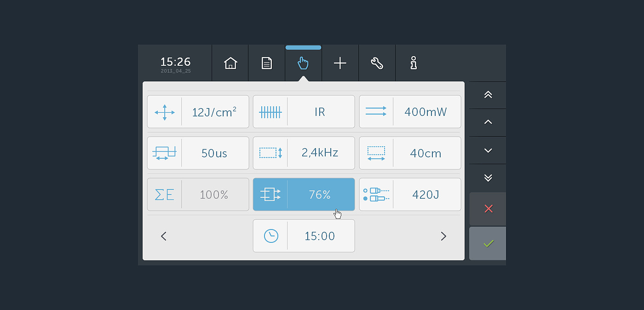Select the hand touch mode tab
Image resolution: width=644 pixels, height=310 pixels.
click(x=303, y=63)
